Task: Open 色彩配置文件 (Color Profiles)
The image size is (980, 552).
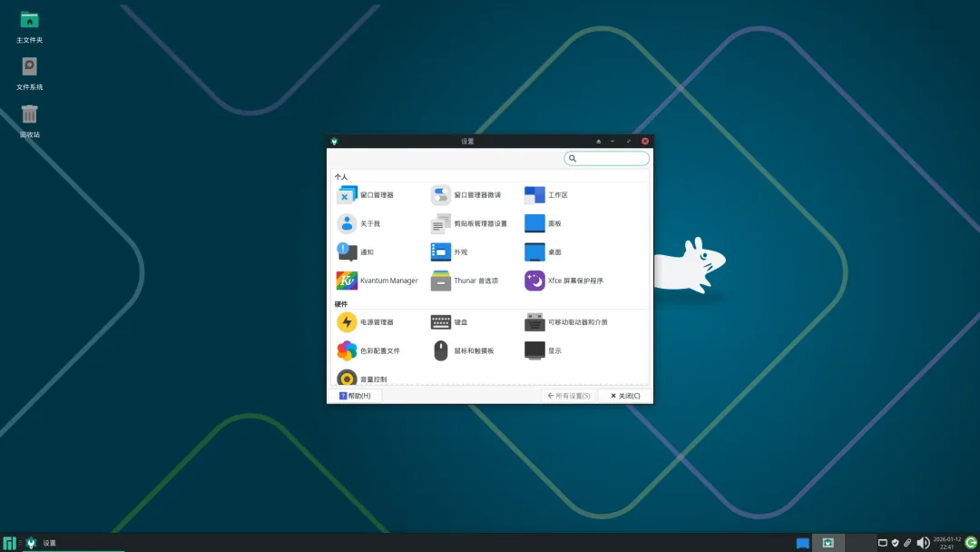Action: 372,350
